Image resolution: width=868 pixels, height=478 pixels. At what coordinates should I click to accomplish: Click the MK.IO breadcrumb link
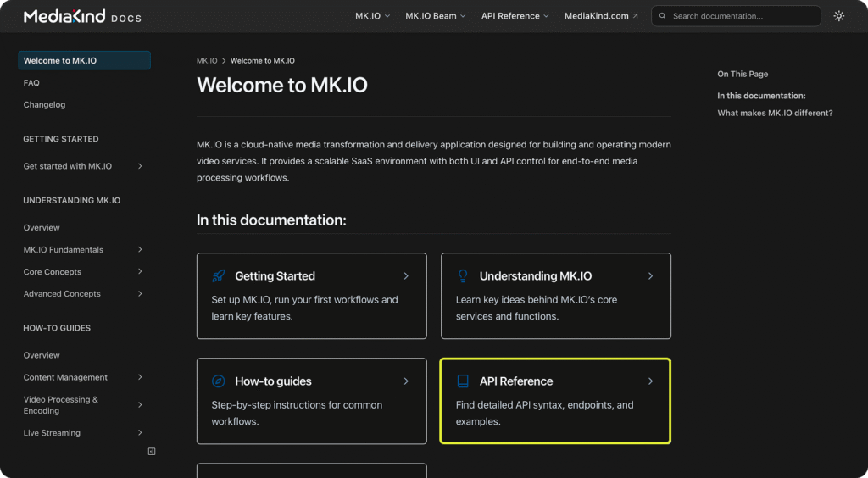(x=207, y=61)
